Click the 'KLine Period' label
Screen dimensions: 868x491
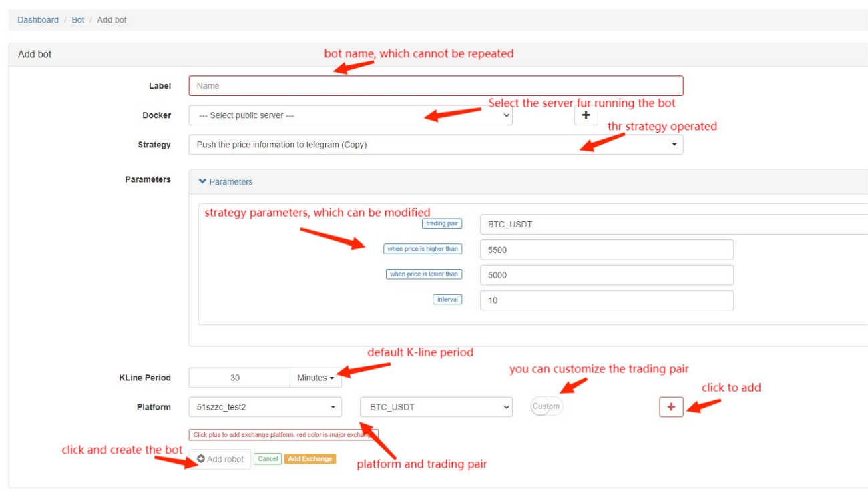point(144,378)
